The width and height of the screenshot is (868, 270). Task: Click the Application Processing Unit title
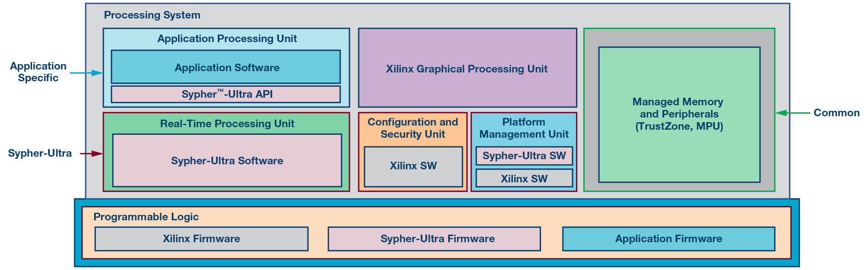click(227, 39)
